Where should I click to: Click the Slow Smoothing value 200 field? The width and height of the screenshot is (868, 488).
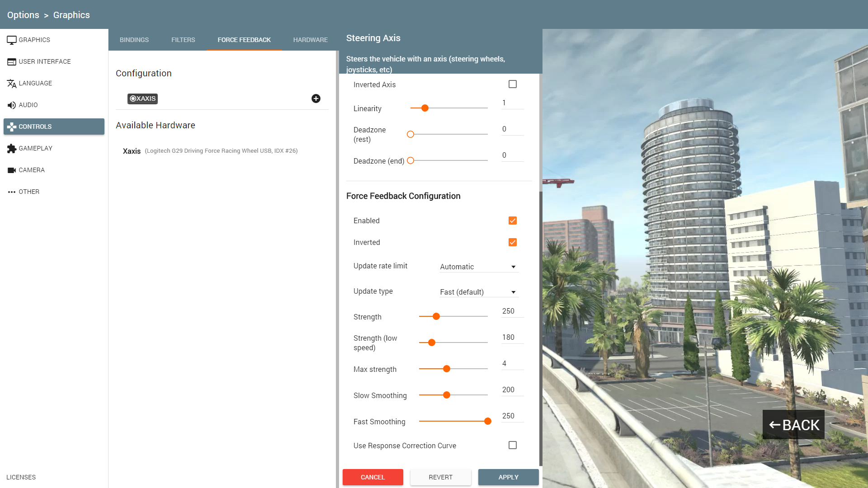coord(513,390)
